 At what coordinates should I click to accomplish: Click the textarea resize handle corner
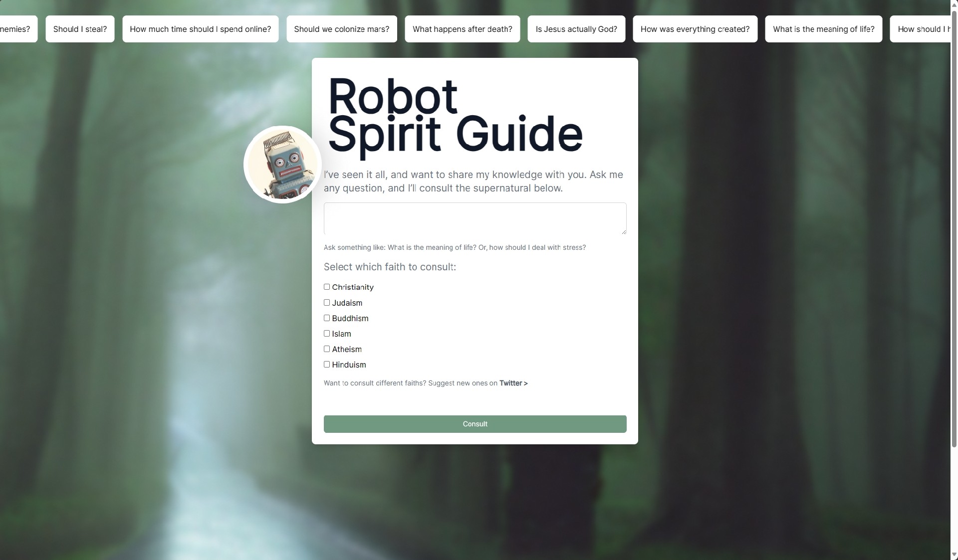[x=624, y=231]
